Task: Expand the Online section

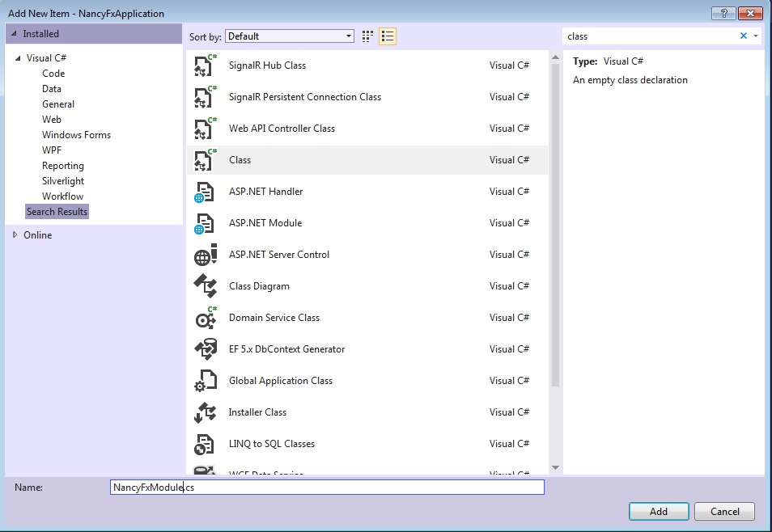Action: click(x=15, y=235)
